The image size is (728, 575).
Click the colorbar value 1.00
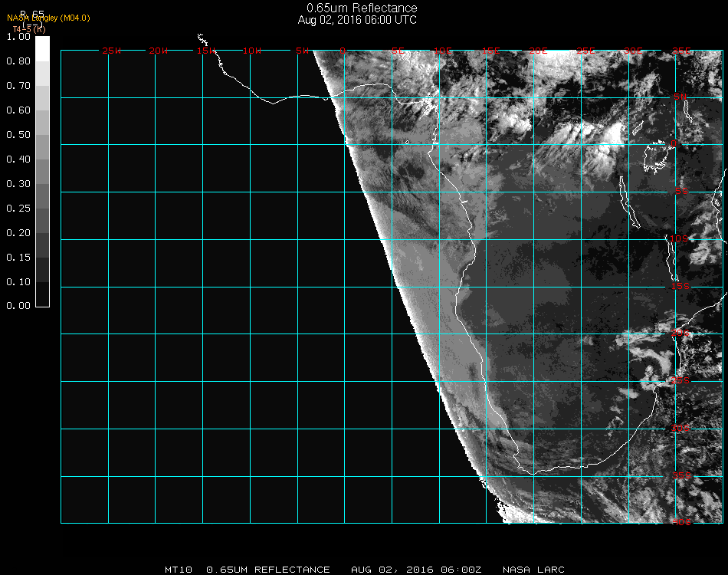[18, 37]
